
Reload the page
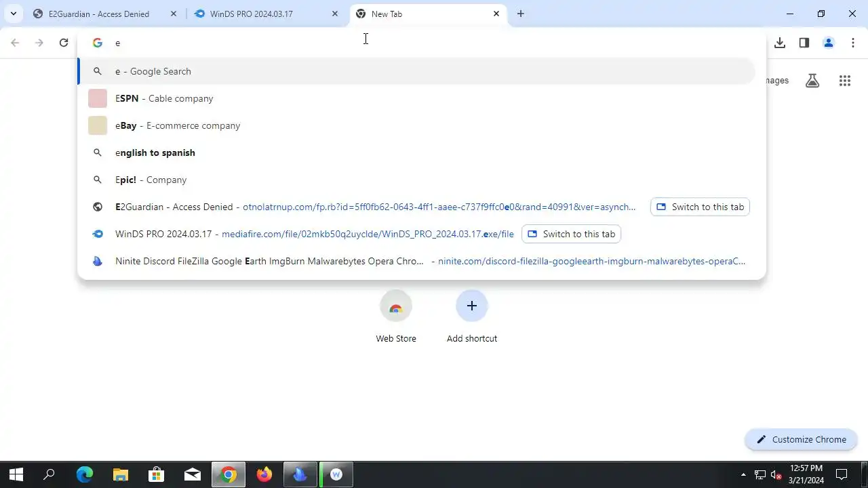64,43
